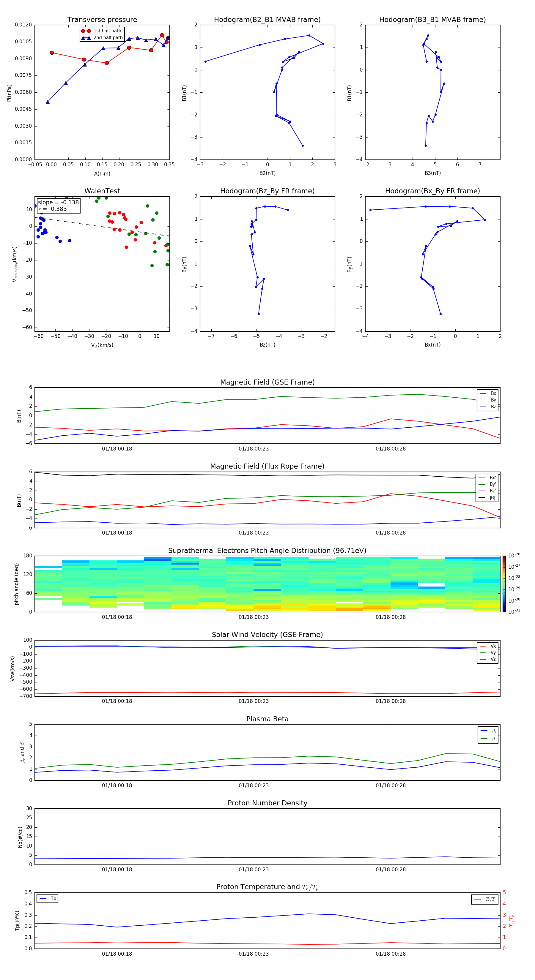Click the "Hodogram(Bz_By FR frame)" title
The height and width of the screenshot is (980, 535).
click(267, 191)
